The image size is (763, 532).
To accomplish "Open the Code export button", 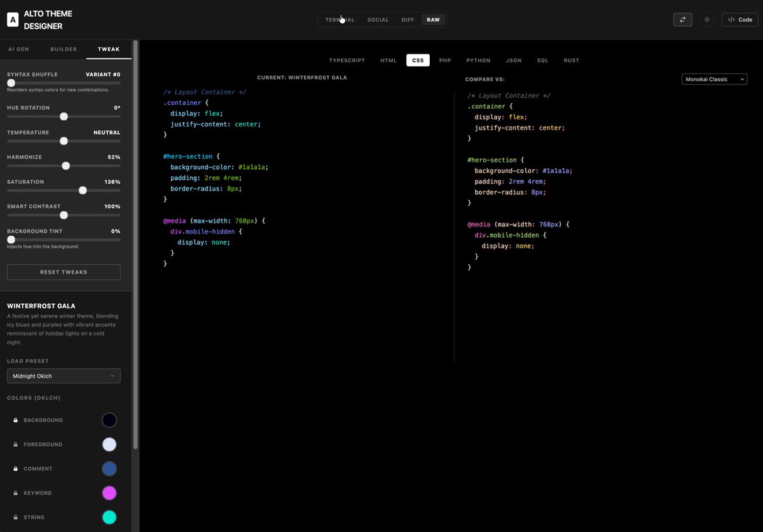I will tap(739, 20).
